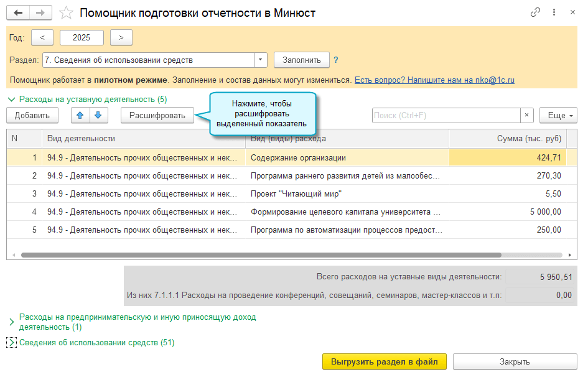Open the nko@1c.ru question link
Image resolution: width=588 pixels, height=377 pixels.
pyautogui.click(x=434, y=80)
